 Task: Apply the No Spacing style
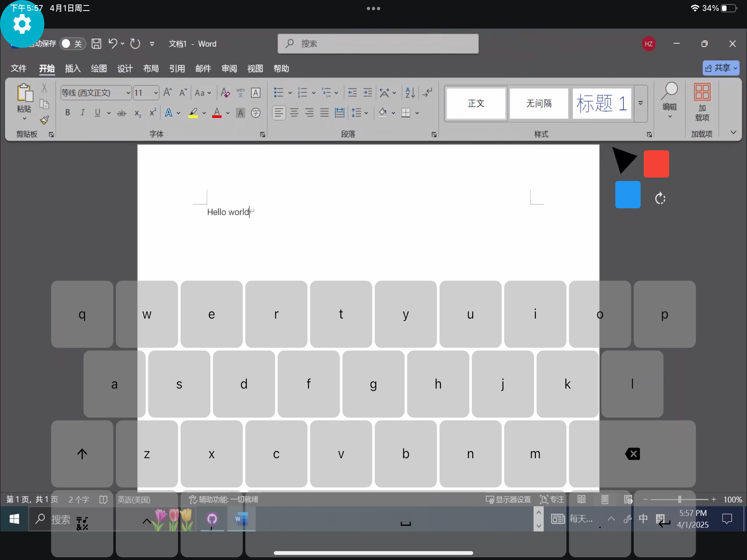tap(539, 103)
